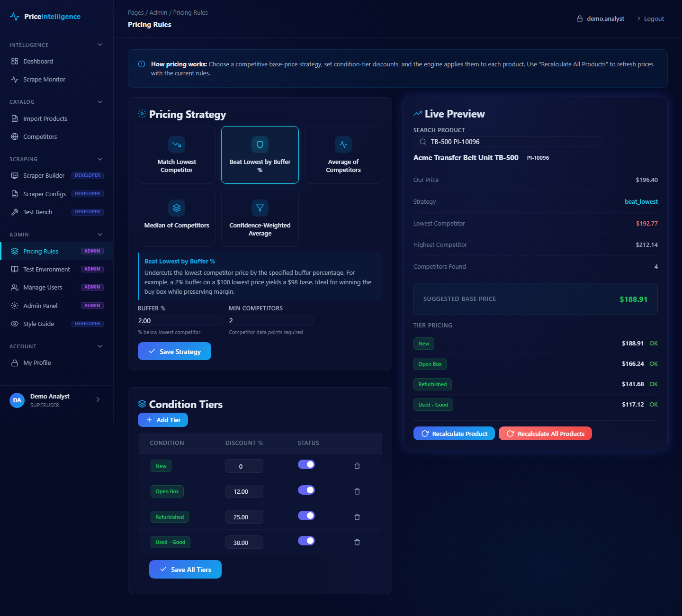
Task: Open Dashboard from the sidebar
Action: point(57,61)
